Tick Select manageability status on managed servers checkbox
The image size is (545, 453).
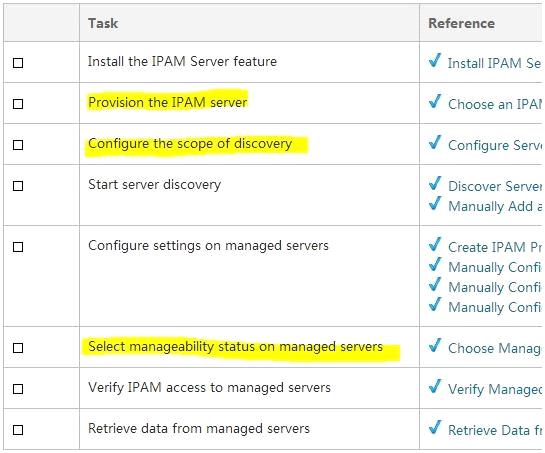tap(18, 348)
